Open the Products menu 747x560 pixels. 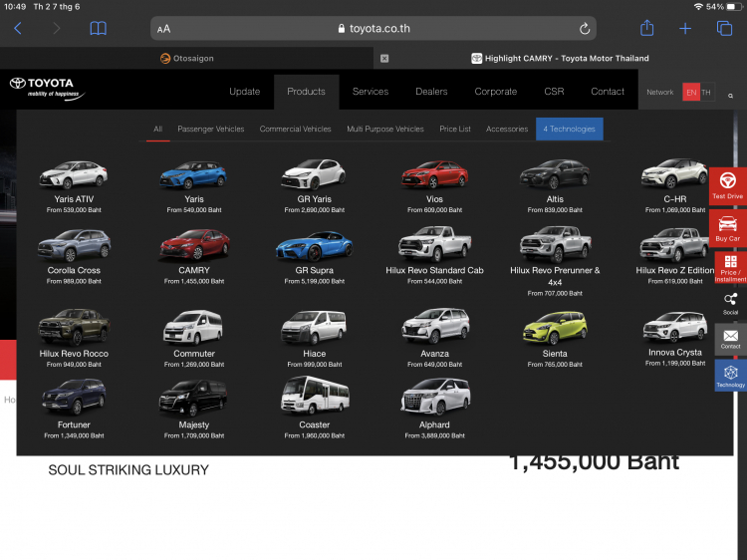[x=306, y=91]
